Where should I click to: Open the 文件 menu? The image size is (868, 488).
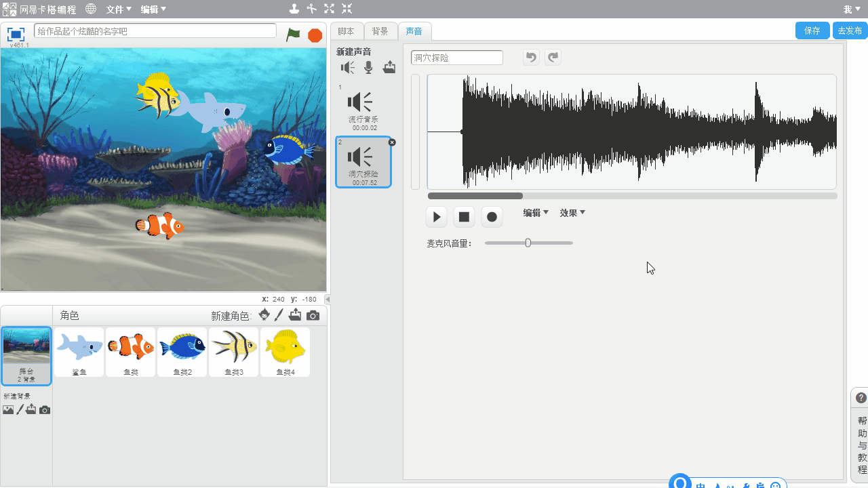tap(119, 9)
